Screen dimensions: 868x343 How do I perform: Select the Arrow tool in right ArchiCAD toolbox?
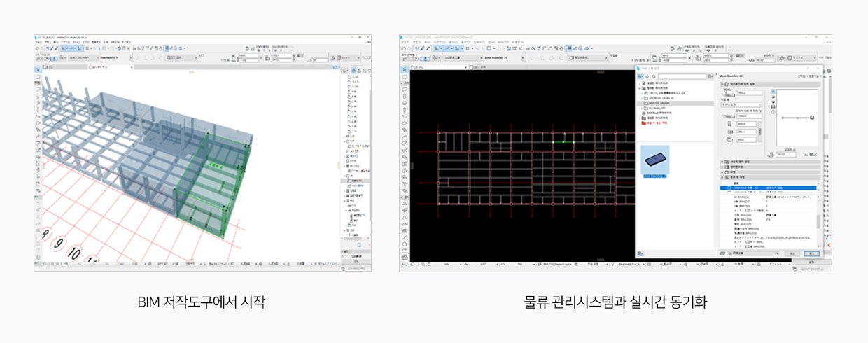point(405,70)
